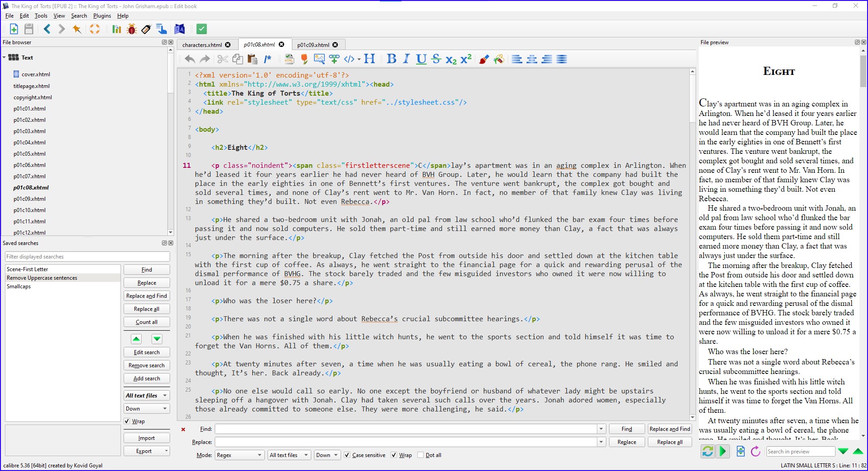The height and width of the screenshot is (471, 868).
Task: Open Down direction dropdown in find bar
Action: coord(327,455)
